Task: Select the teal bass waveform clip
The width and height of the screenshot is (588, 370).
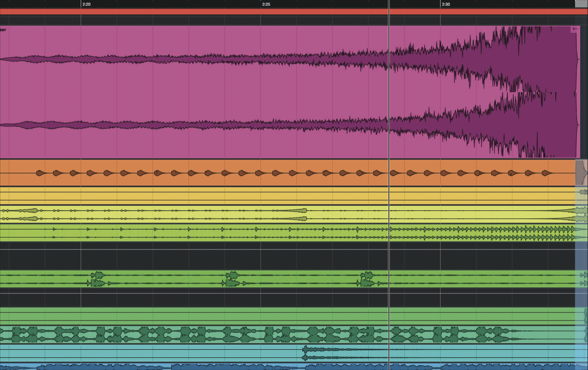Action: tap(196, 333)
